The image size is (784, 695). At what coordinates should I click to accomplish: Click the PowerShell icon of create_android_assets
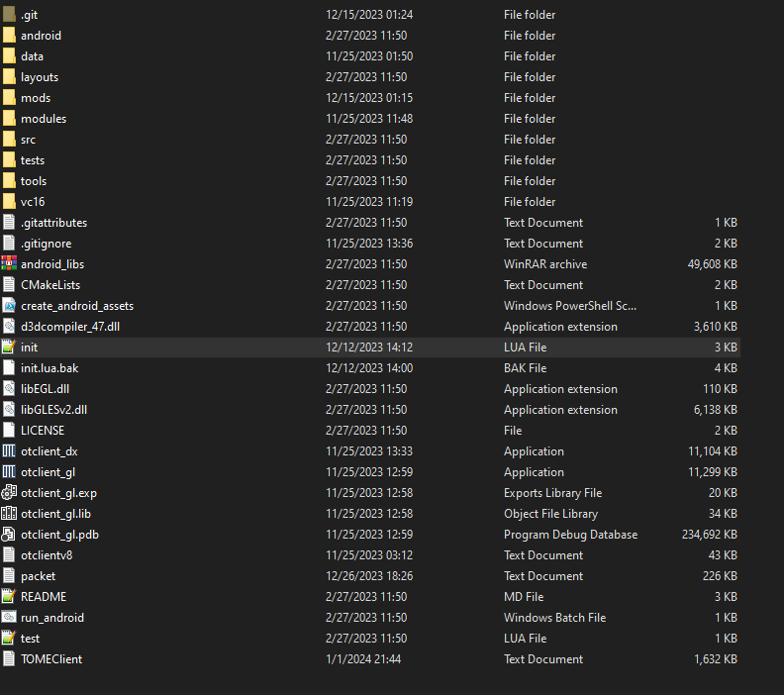pyautogui.click(x=9, y=306)
